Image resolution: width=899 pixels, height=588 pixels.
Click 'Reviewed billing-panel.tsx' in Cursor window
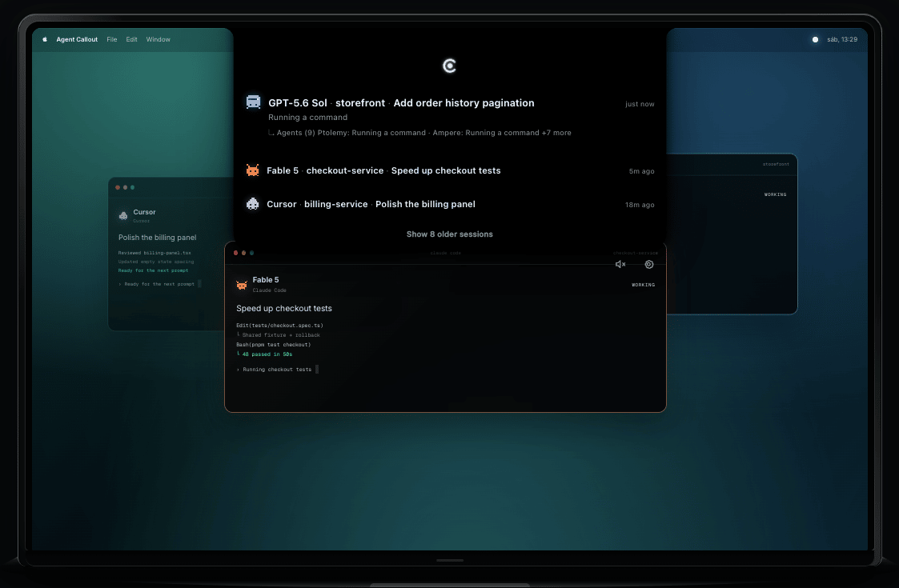pyautogui.click(x=155, y=253)
